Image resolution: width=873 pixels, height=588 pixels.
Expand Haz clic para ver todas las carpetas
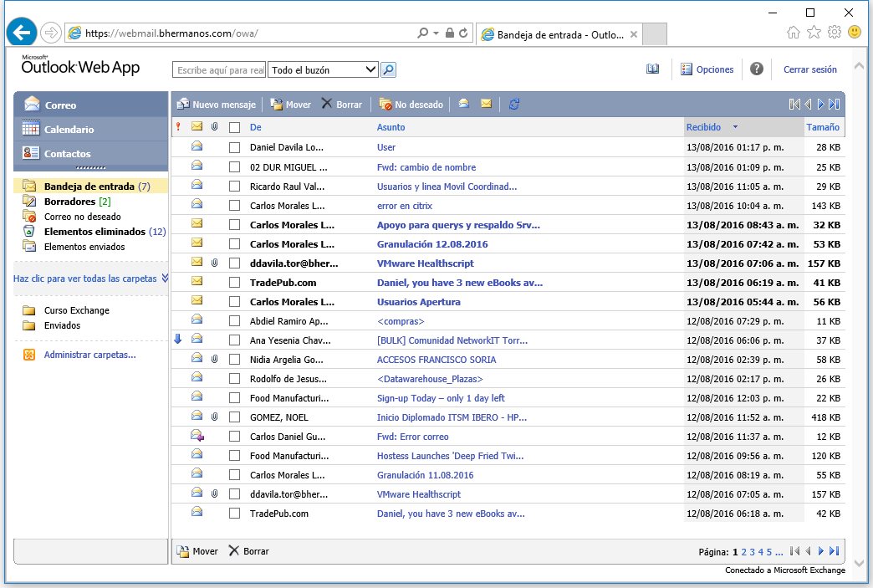[91, 279]
